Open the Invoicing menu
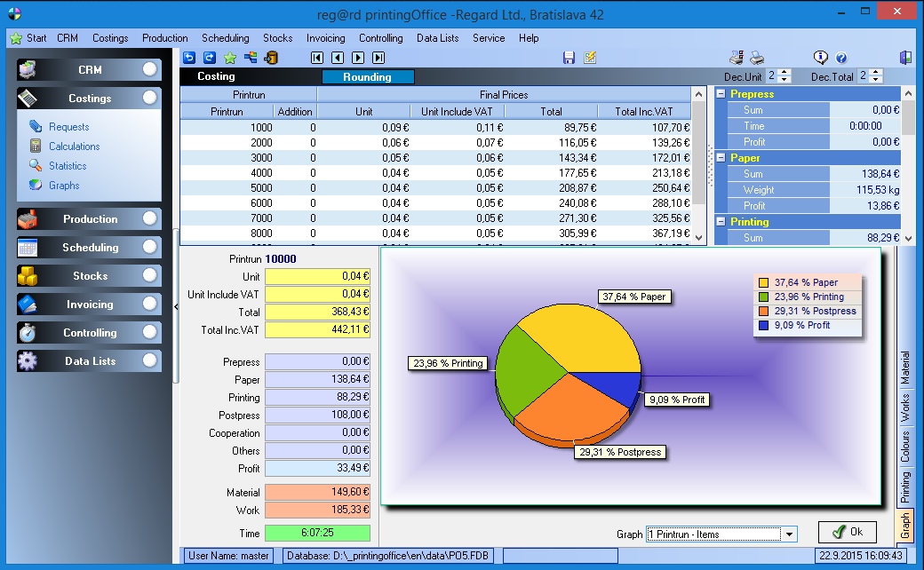Image resolution: width=924 pixels, height=570 pixels. pos(325,38)
